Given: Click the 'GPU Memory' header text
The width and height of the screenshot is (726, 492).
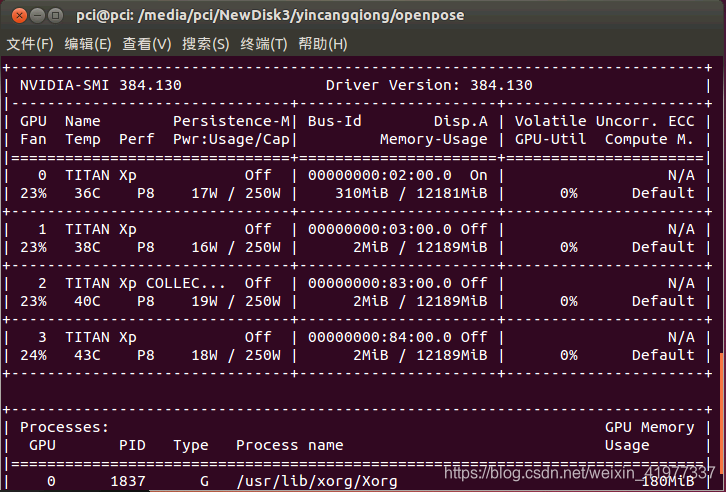Looking at the screenshot, I should coord(649,427).
